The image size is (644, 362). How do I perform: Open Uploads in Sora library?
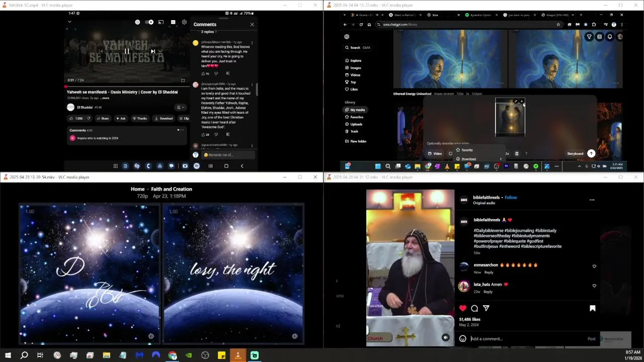click(x=354, y=124)
